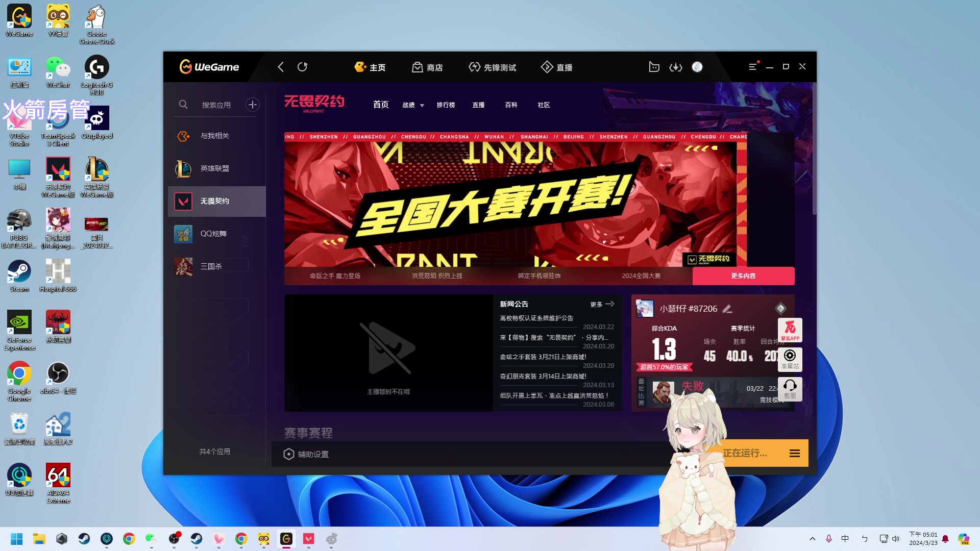Select QQ炫舞 in the sidebar
The height and width of the screenshot is (551, 980).
pyautogui.click(x=217, y=234)
